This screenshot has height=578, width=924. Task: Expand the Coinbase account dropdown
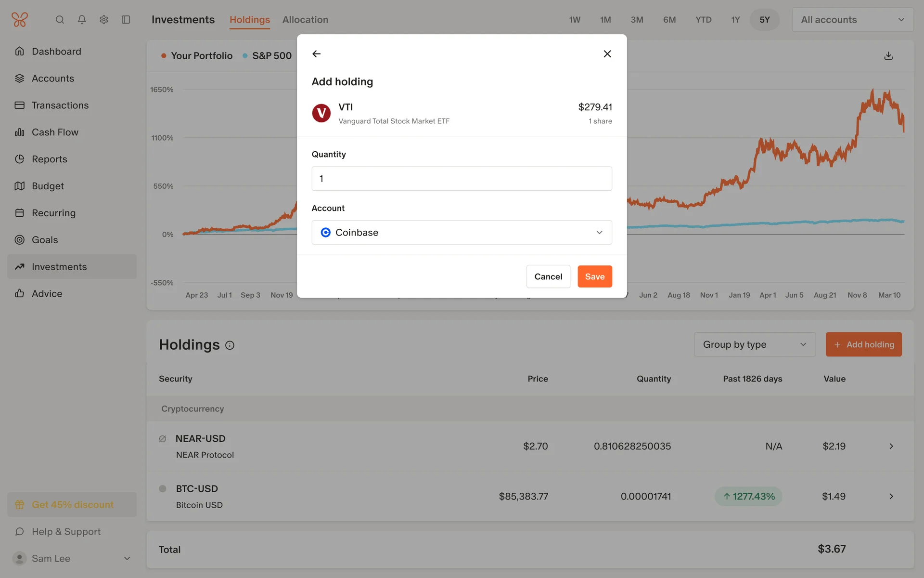point(462,233)
